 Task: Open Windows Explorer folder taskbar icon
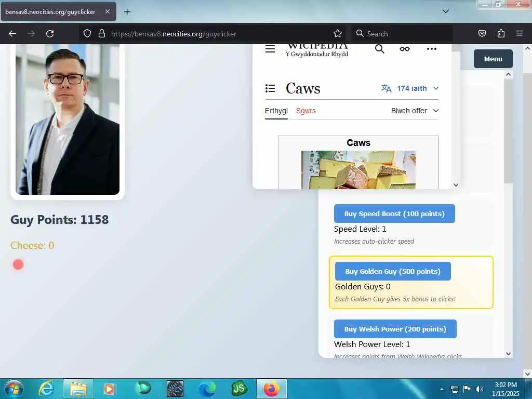(78, 389)
